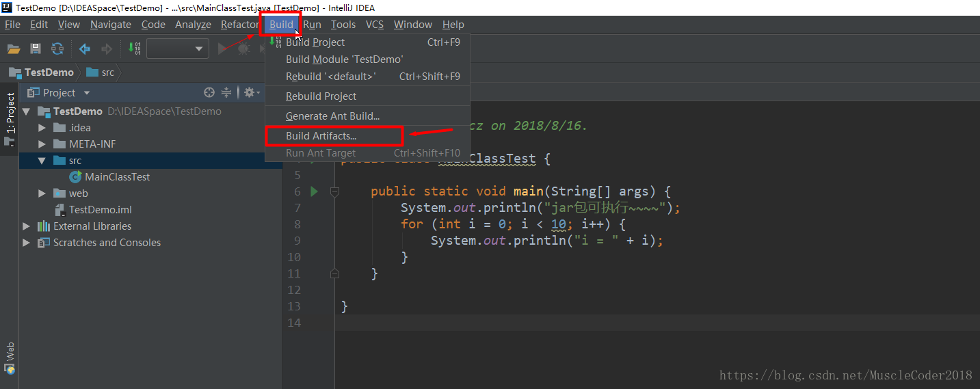Click TestDemo breadcrumb in navigation bar
Viewport: 980px width, 389px height.
coord(42,72)
